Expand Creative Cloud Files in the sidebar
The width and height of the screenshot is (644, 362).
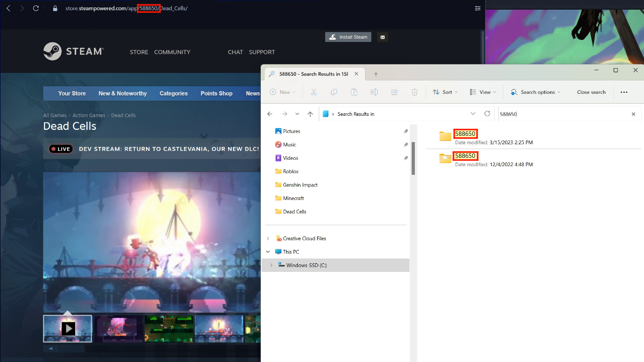(268, 238)
